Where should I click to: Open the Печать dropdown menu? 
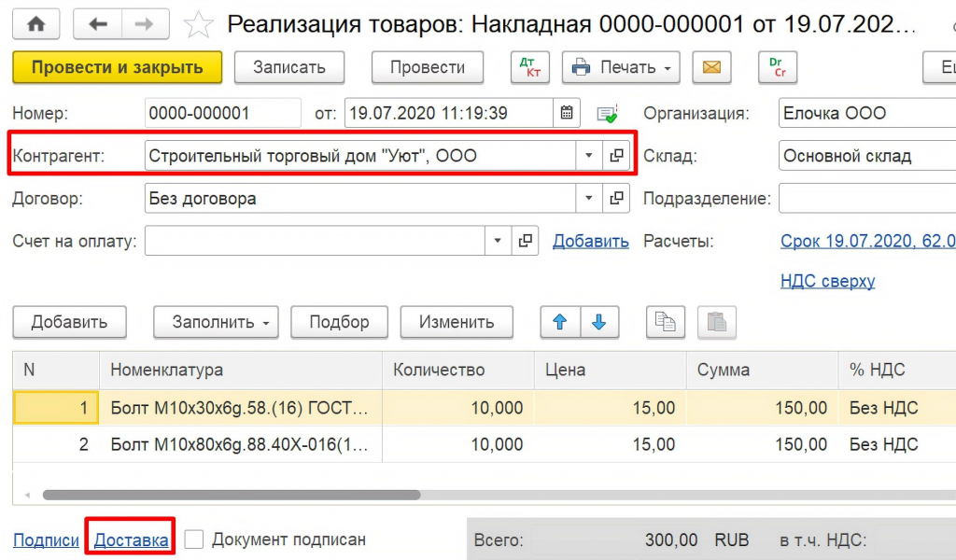pos(621,67)
